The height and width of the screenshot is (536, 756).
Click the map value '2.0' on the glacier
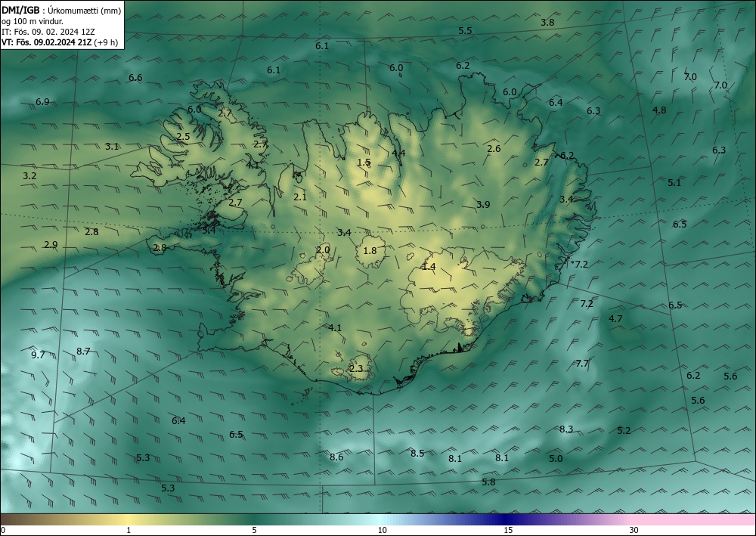(x=323, y=250)
